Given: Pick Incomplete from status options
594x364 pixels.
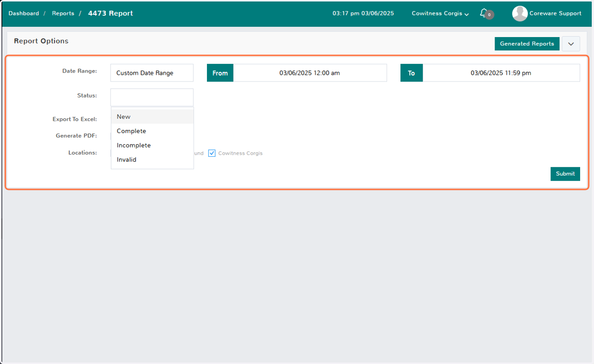Looking at the screenshot, I should click(152, 145).
